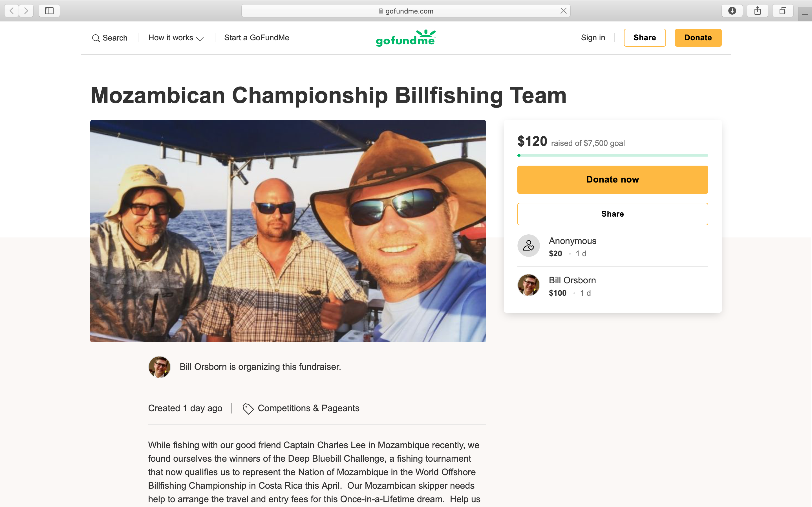Open a new tab with plus icon
This screenshot has width=812, height=507.
[x=805, y=14]
